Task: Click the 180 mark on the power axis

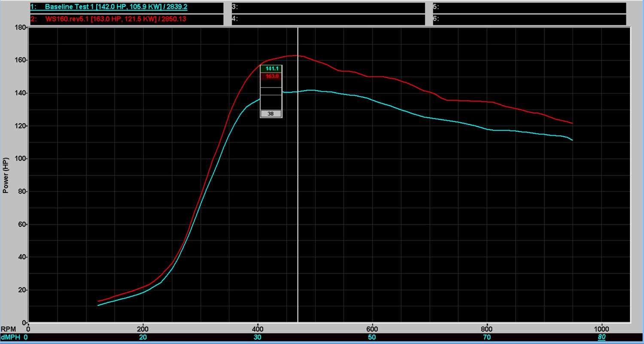Action: pos(21,28)
